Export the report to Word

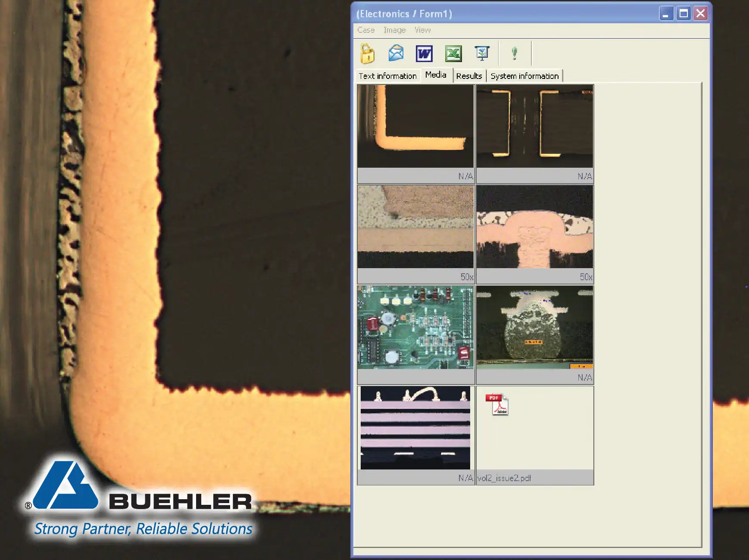tap(424, 53)
